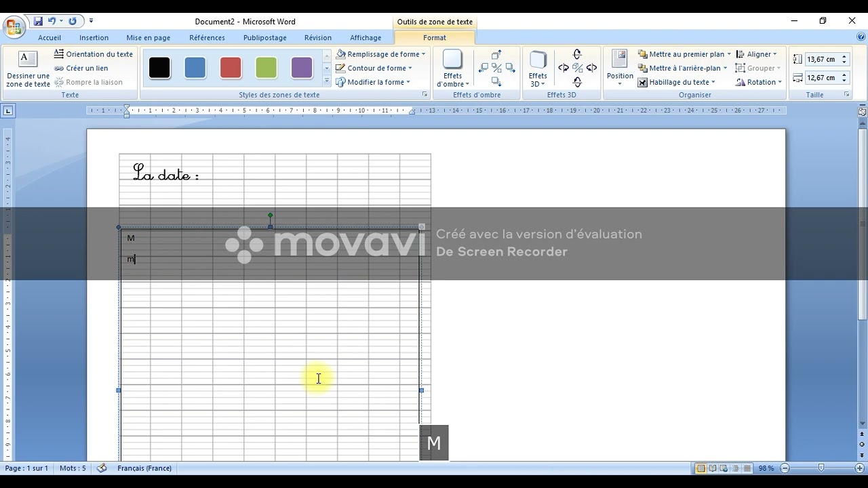Open the Affichage tab

pyautogui.click(x=366, y=38)
